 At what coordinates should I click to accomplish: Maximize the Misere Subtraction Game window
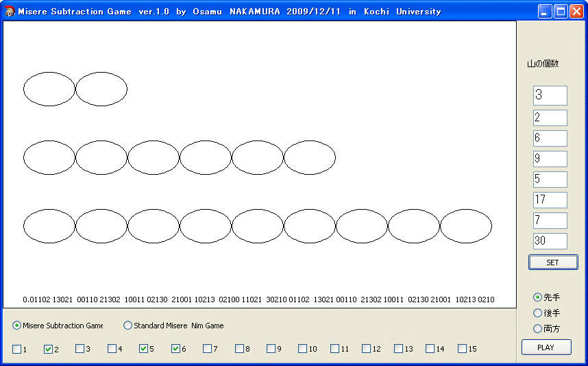(561, 11)
